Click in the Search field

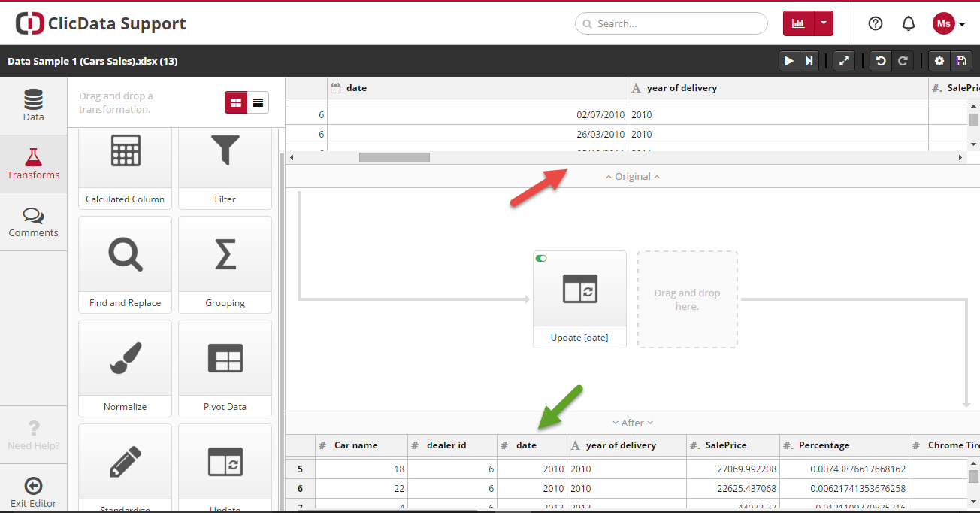pos(671,23)
